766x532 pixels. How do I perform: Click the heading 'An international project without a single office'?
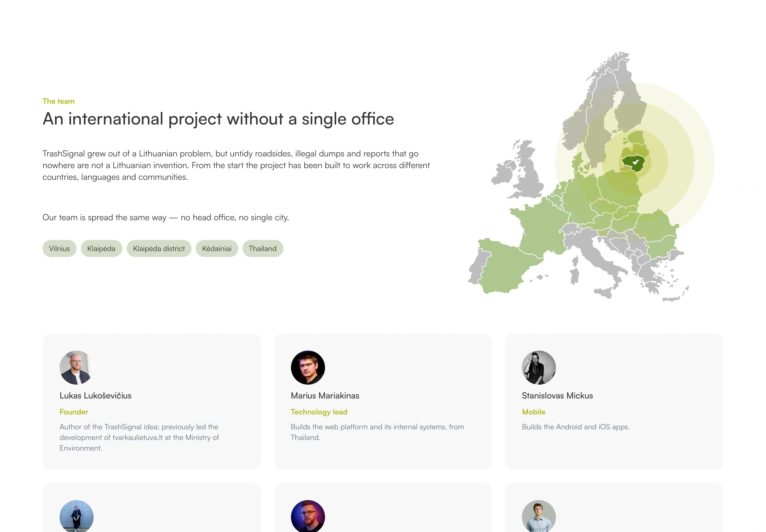click(218, 119)
